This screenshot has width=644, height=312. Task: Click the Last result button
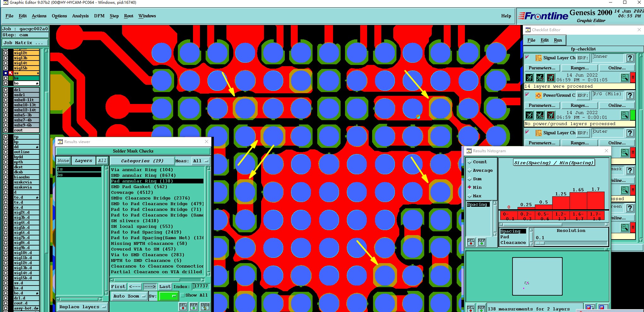tap(165, 286)
